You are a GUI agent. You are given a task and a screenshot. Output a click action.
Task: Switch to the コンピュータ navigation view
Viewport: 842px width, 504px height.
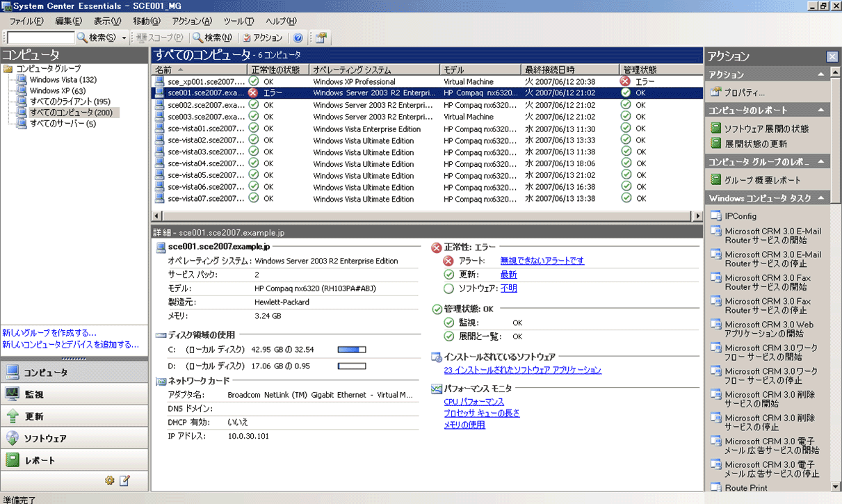coord(74,373)
